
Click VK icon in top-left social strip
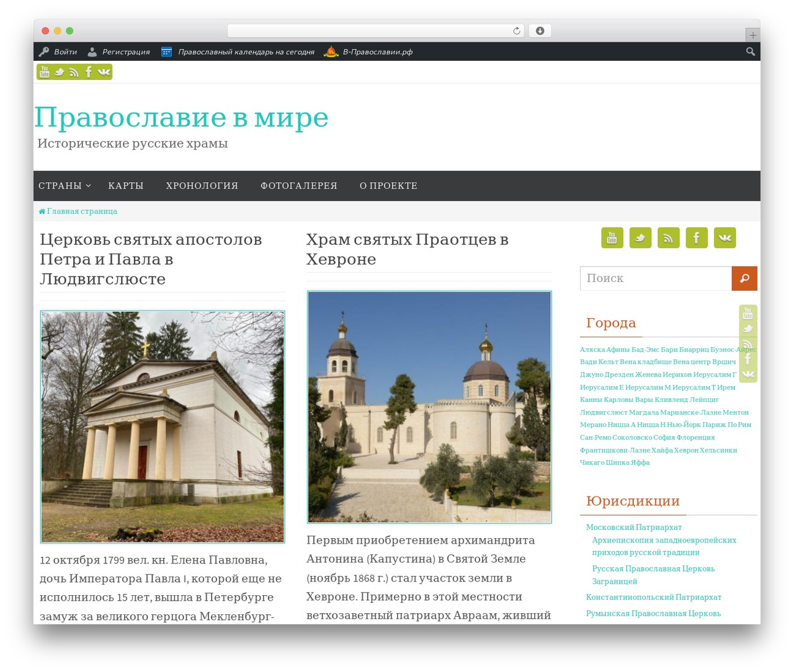pos(104,72)
